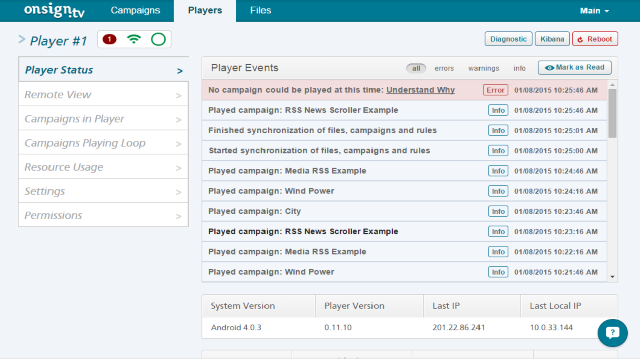Open Resource Usage section
Viewport: 640px width, 360px height.
tap(104, 167)
